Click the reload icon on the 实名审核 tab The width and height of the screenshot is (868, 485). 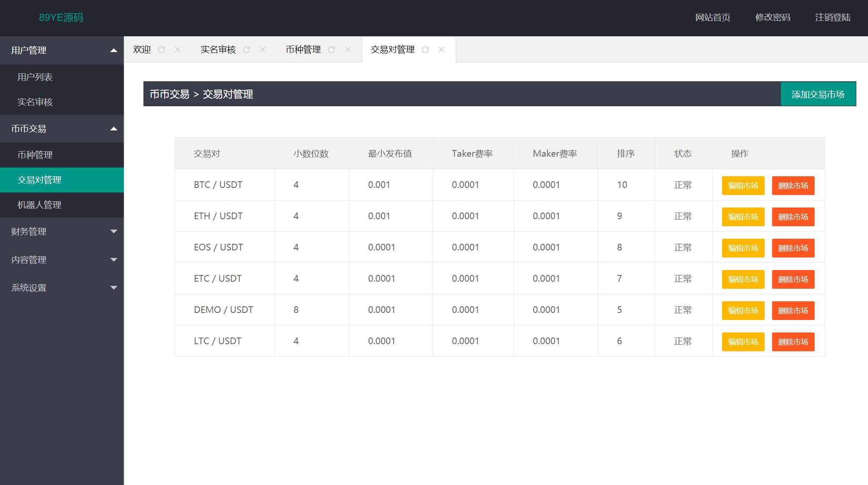(246, 50)
